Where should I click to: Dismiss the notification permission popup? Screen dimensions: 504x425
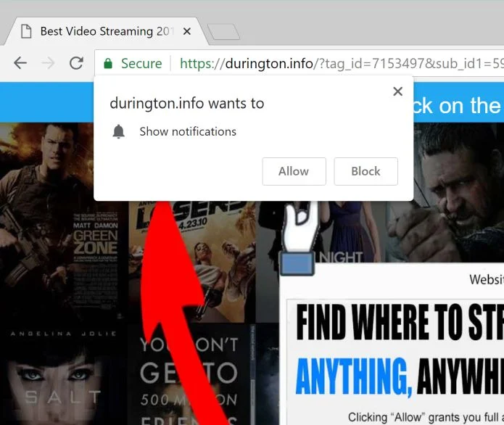pyautogui.click(x=397, y=91)
